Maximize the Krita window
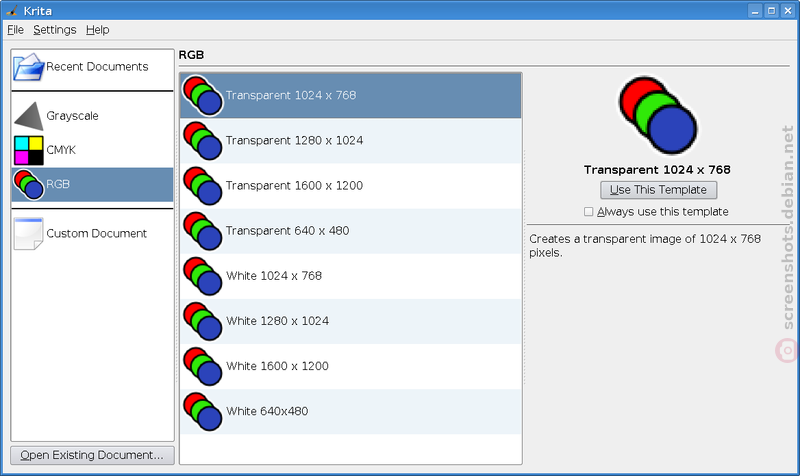This screenshot has width=800, height=476. point(771,11)
